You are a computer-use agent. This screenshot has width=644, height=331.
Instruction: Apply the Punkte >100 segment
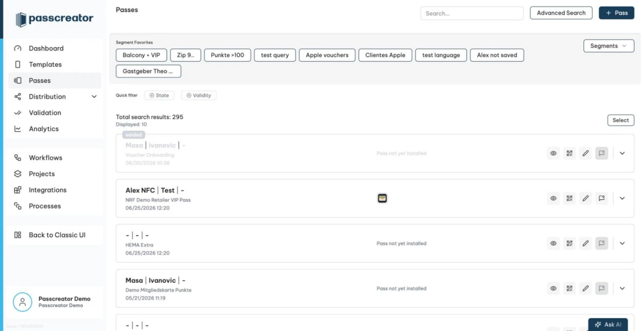[228, 55]
